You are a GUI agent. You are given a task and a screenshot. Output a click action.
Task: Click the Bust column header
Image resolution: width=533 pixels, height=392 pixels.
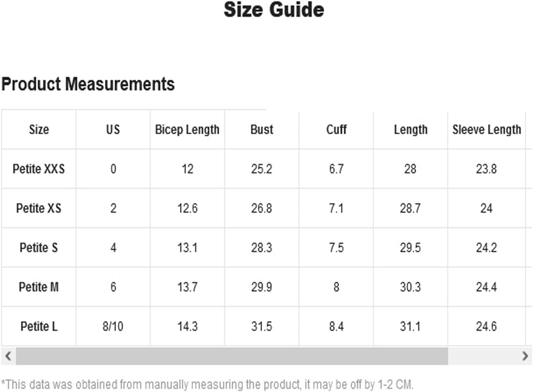point(262,130)
